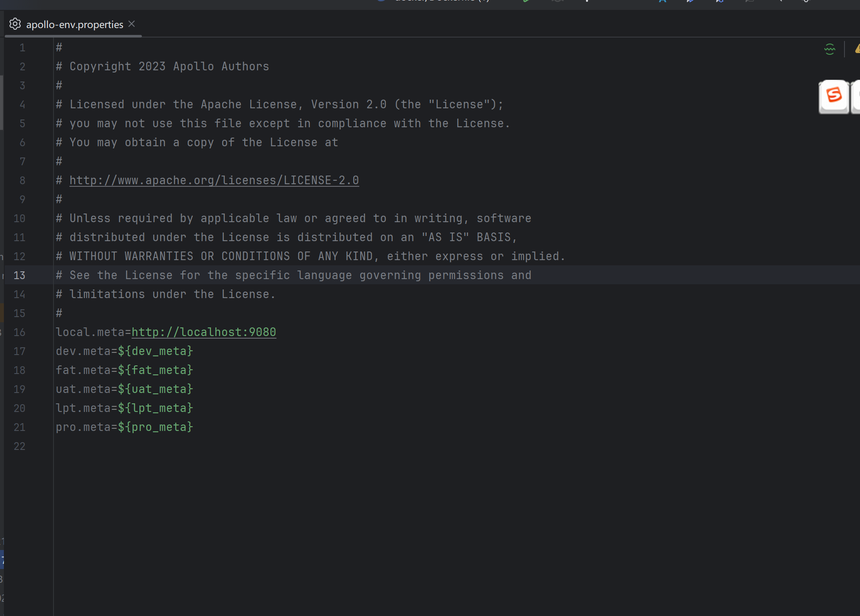Click the 'Licensed under the Apache License' line
The height and width of the screenshot is (616, 860).
coord(279,104)
